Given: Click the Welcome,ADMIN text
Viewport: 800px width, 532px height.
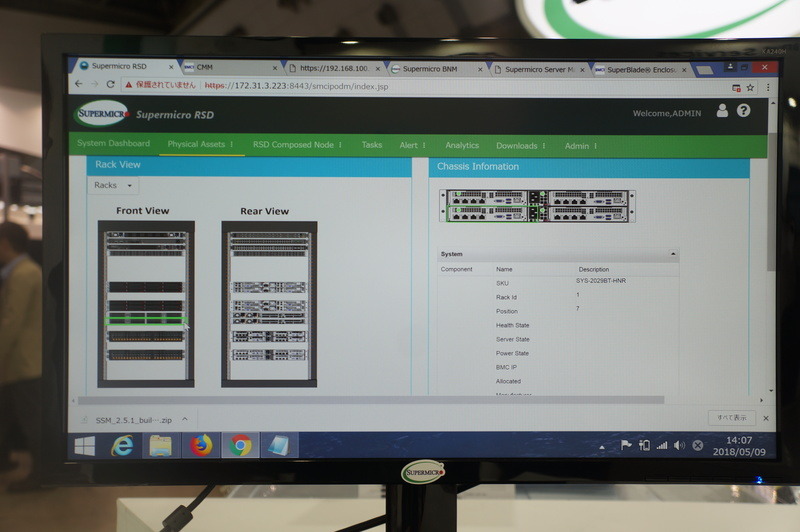Looking at the screenshot, I should [x=667, y=113].
